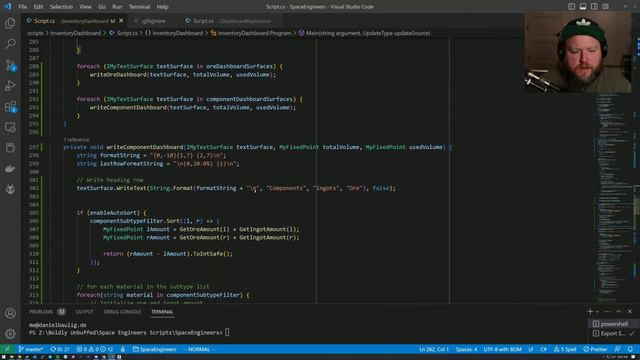
Task: Open the Accounts menu icon
Action: point(10,313)
